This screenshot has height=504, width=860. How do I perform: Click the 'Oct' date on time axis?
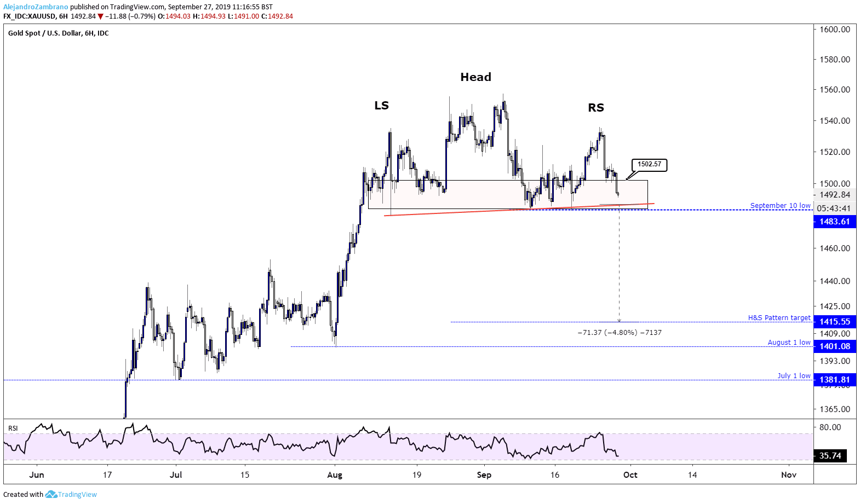point(630,475)
